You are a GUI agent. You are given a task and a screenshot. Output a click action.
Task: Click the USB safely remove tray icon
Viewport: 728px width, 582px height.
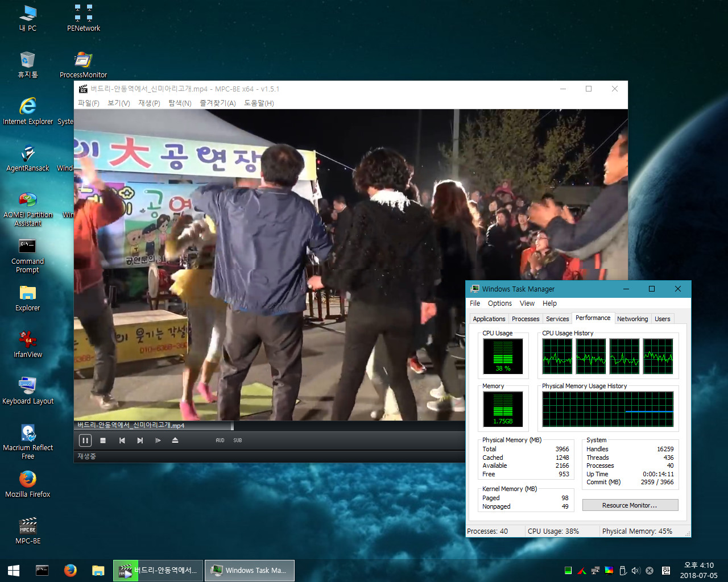click(x=622, y=571)
